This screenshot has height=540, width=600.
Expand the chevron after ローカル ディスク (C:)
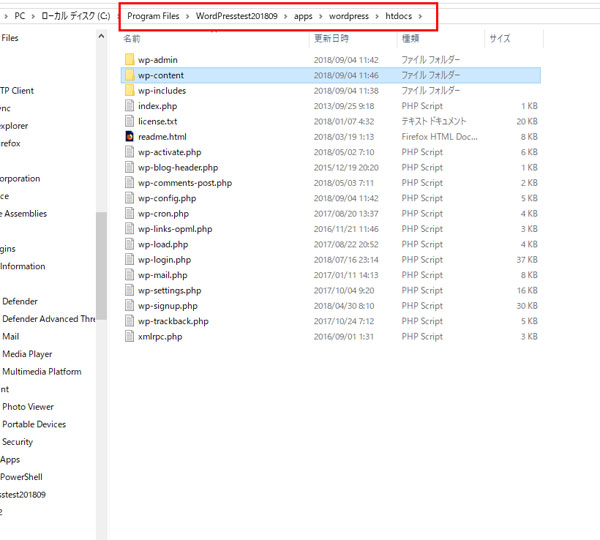pyautogui.click(x=118, y=16)
